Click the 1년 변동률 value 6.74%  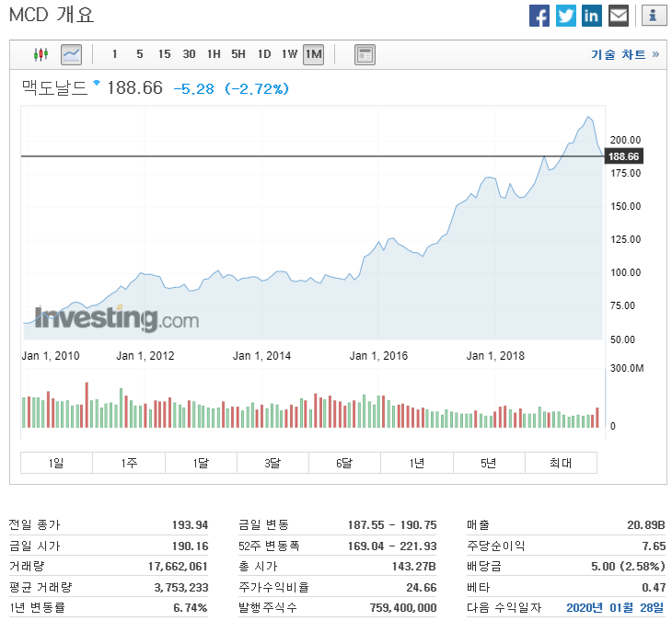191,607
